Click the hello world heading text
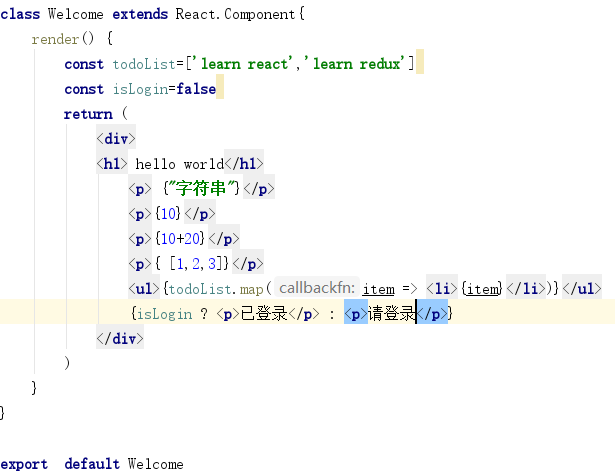 (x=180, y=164)
